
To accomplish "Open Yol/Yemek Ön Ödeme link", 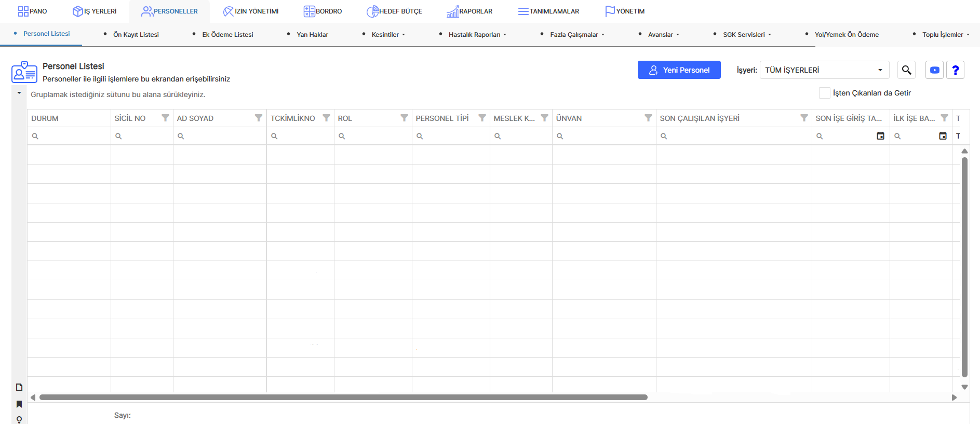I will click(x=847, y=35).
